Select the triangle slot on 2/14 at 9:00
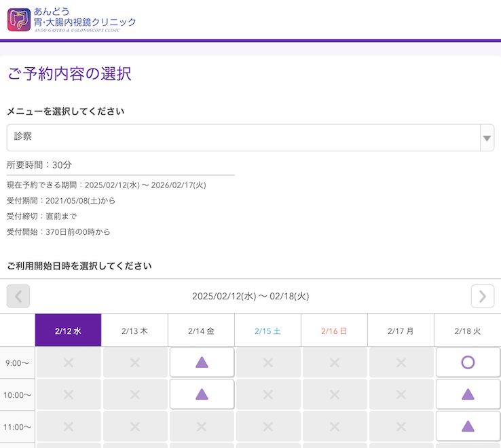The height and width of the screenshot is (448, 501). 202,362
